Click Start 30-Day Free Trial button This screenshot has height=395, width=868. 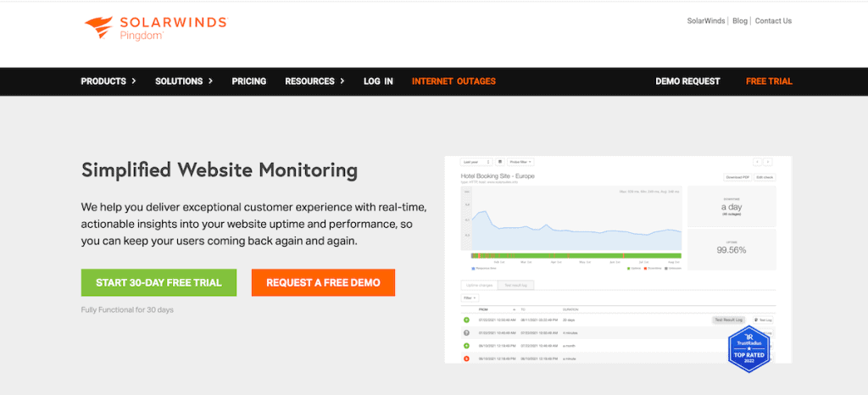(x=159, y=283)
